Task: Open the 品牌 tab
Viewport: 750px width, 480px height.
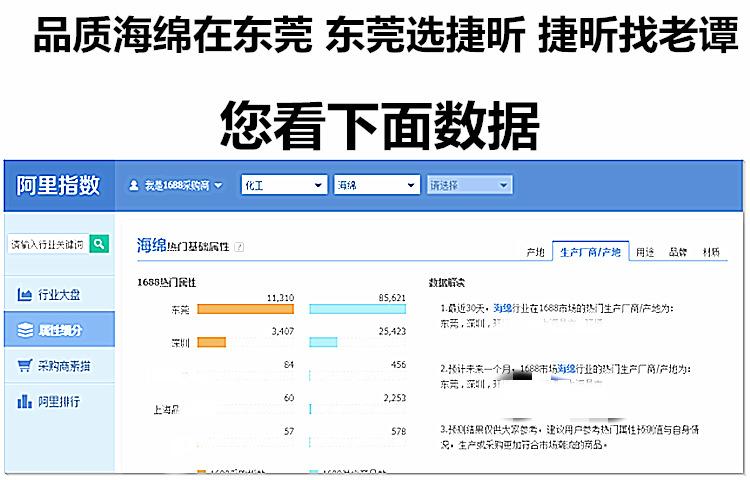Action: coord(677,252)
